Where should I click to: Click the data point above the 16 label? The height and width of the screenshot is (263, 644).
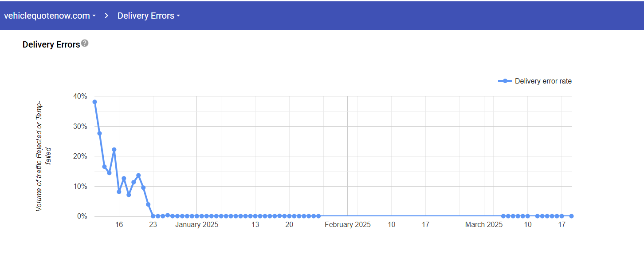pos(119,192)
